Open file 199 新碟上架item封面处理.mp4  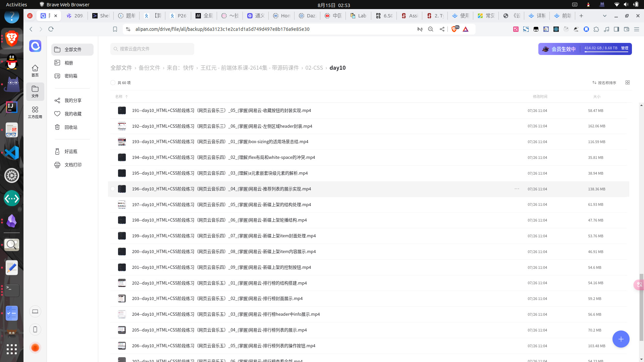[224, 236]
